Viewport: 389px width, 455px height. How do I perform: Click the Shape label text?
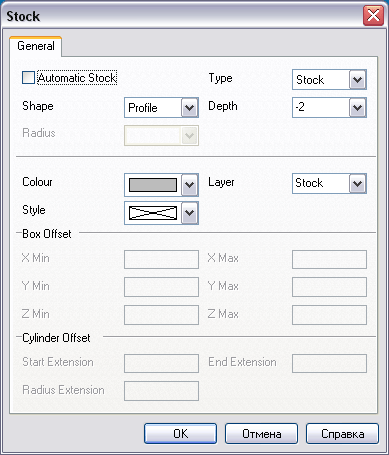38,106
